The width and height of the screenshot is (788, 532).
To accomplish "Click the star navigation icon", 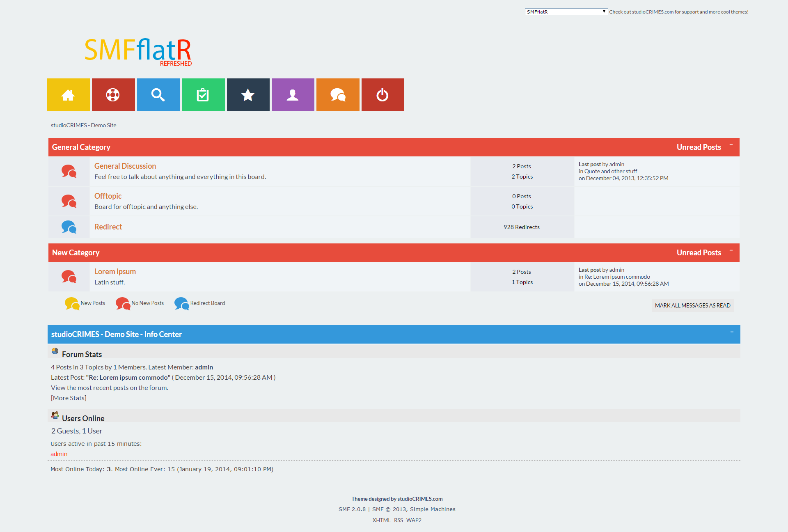I will pos(248,95).
